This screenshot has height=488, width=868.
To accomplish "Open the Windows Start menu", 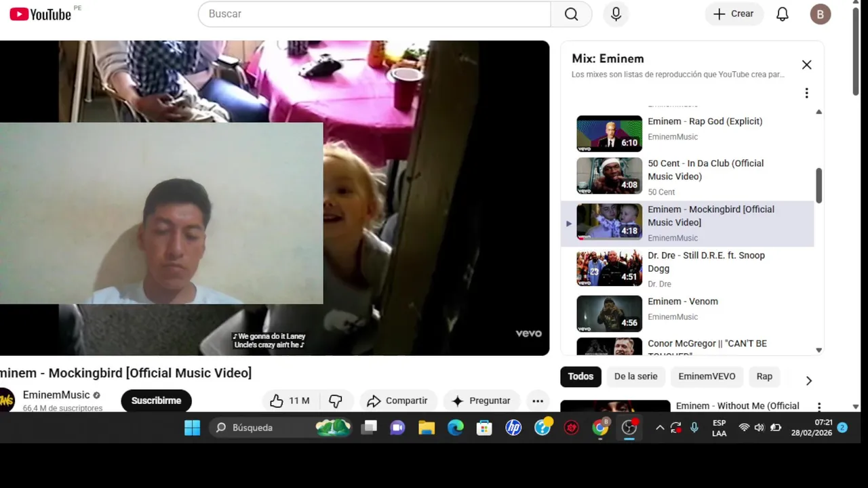I will click(x=193, y=428).
